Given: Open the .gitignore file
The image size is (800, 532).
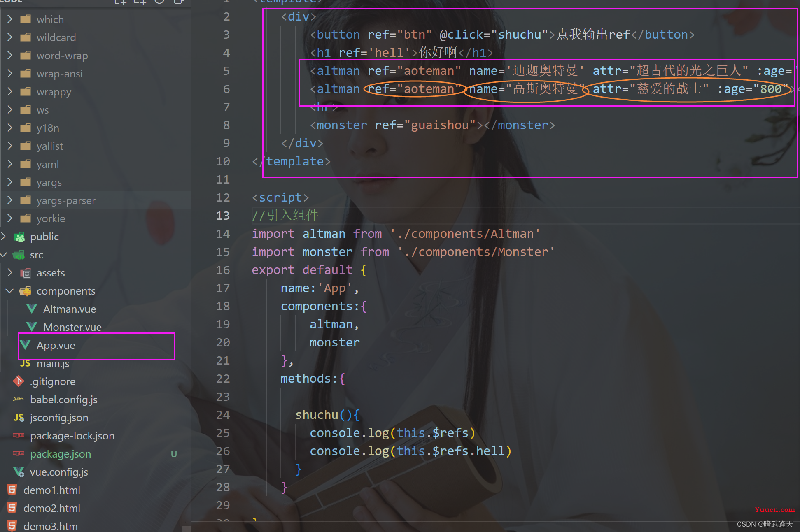Looking at the screenshot, I should pyautogui.click(x=53, y=381).
